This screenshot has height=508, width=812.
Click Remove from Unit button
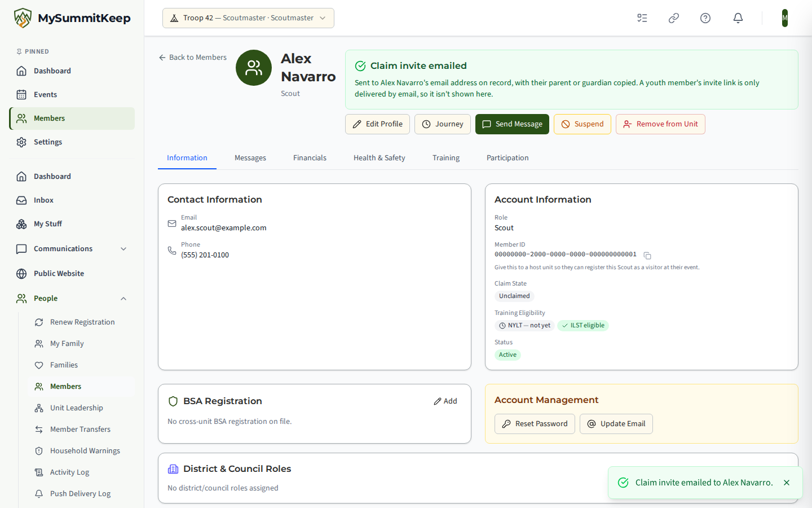pos(660,124)
